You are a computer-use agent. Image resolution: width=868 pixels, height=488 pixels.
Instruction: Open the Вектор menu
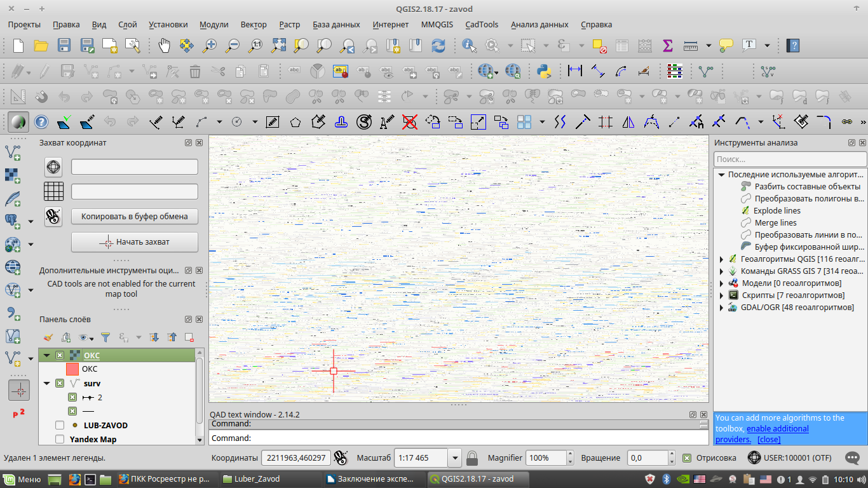[x=254, y=24]
